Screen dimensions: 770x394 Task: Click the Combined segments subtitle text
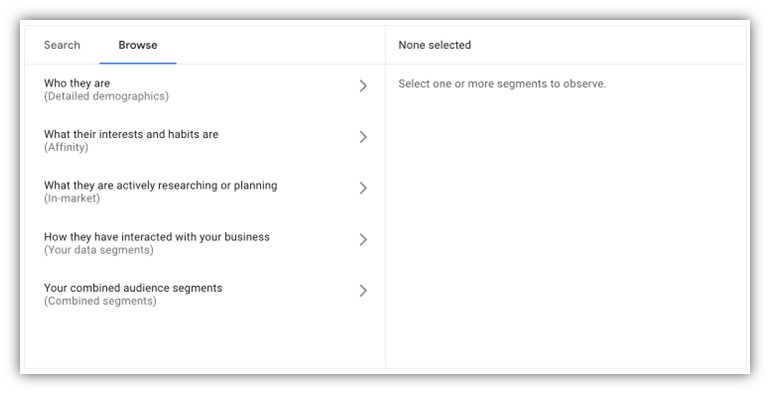(100, 301)
